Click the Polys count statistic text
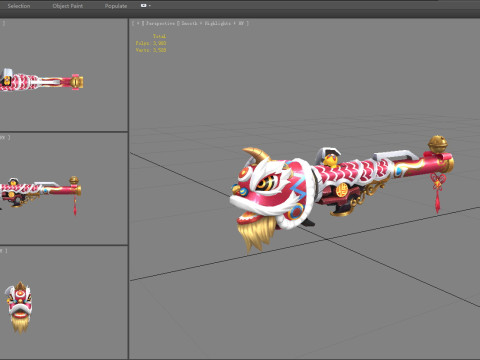 pos(151,43)
